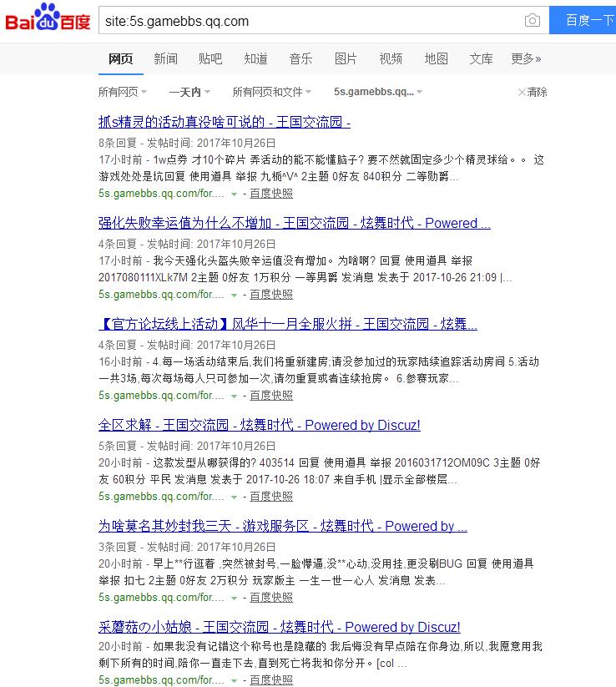616x687 pixels.
Task: Open 百度快照 for 强化失败 result
Action: (271, 295)
